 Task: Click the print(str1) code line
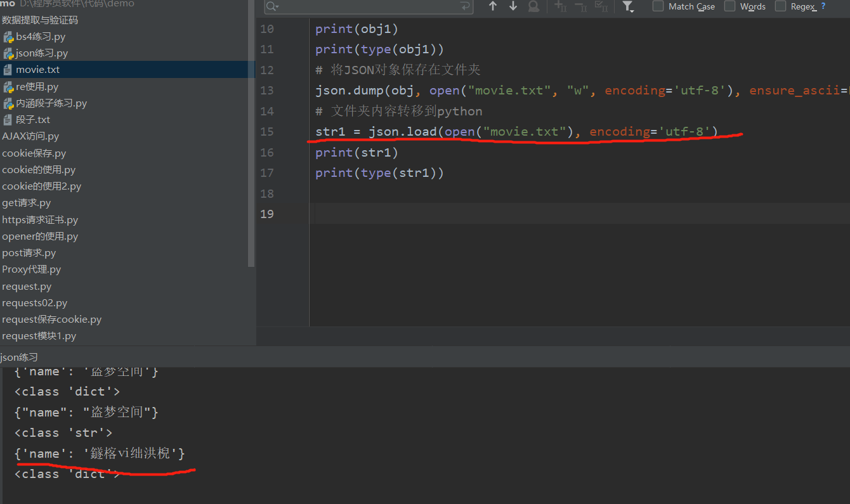click(x=356, y=153)
